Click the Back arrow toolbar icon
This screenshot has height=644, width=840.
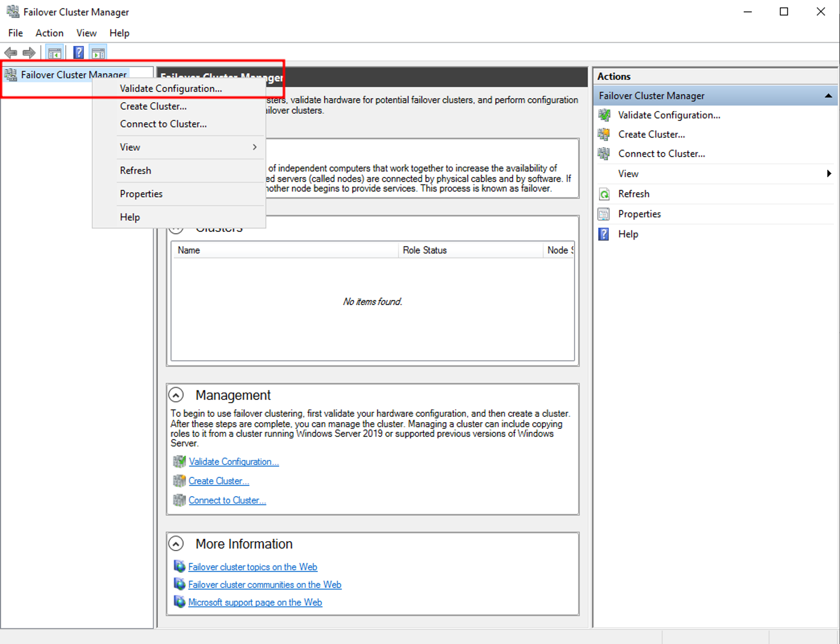coord(10,53)
